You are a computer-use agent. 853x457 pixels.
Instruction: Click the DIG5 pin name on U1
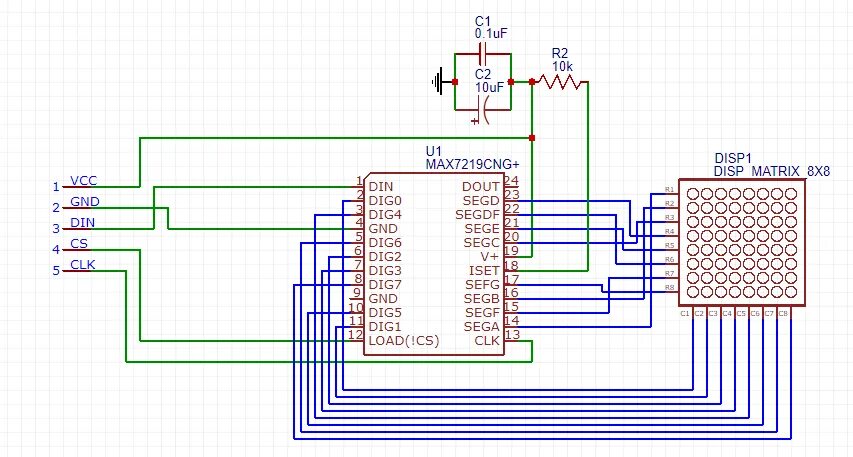click(x=385, y=313)
